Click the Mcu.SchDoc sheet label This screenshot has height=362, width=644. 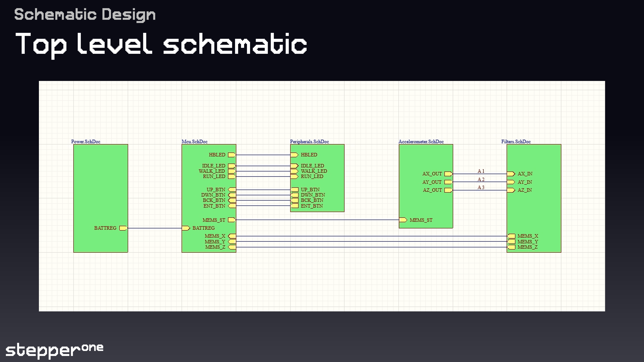tap(195, 142)
